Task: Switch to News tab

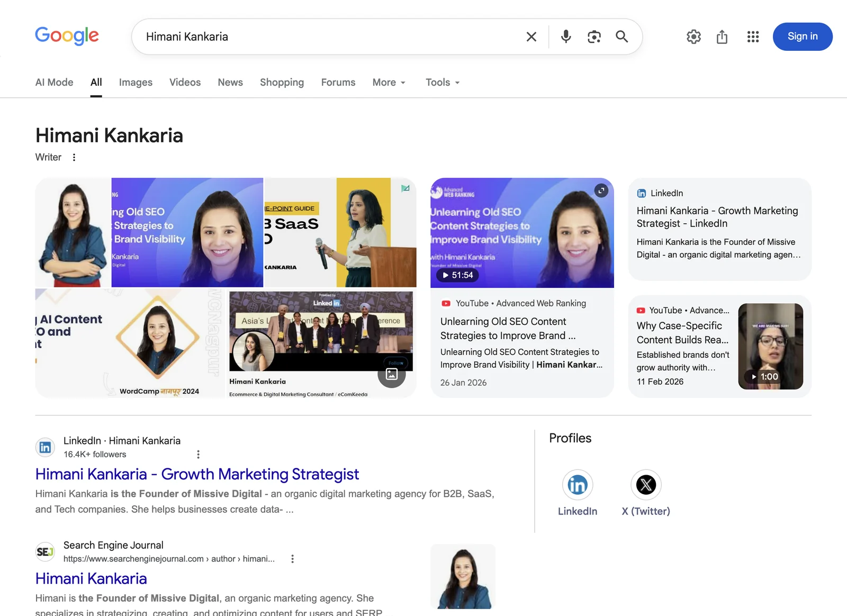Action: (x=230, y=82)
